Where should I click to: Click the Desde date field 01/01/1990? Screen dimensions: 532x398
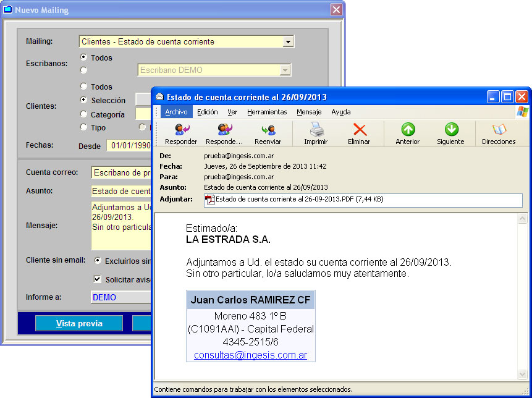(129, 146)
